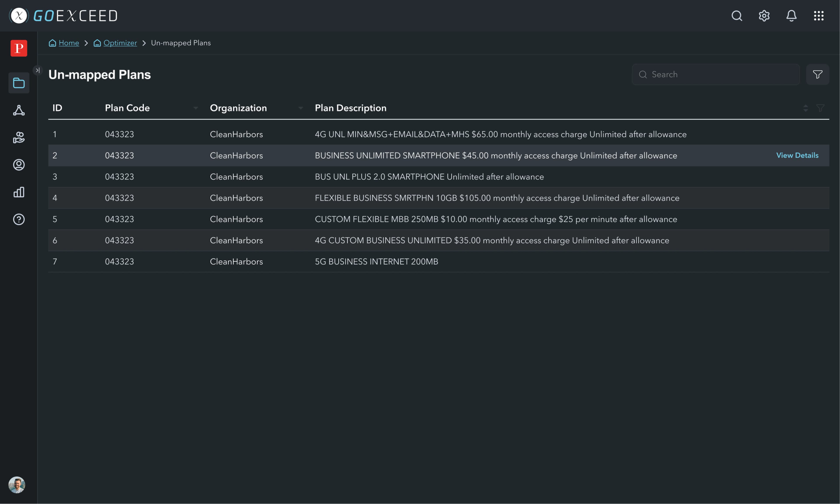The width and height of the screenshot is (840, 504).
Task: Open the hand-with-coins sidebar icon
Action: pyautogui.click(x=19, y=138)
